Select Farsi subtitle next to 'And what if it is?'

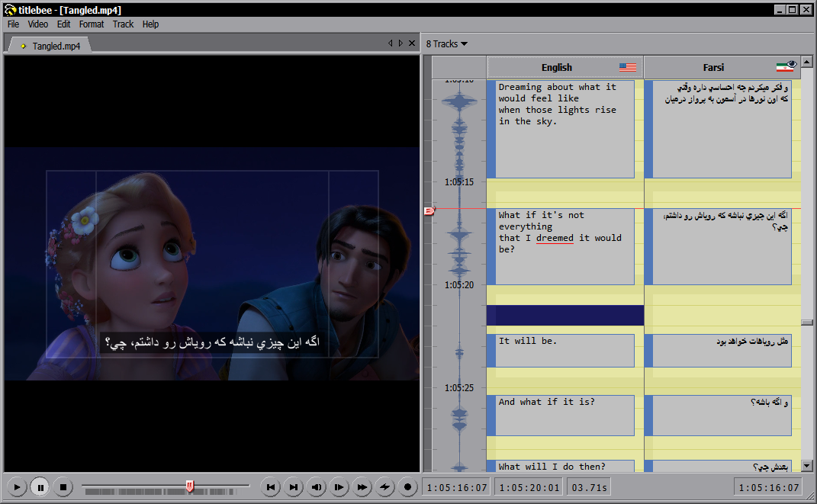(x=718, y=416)
